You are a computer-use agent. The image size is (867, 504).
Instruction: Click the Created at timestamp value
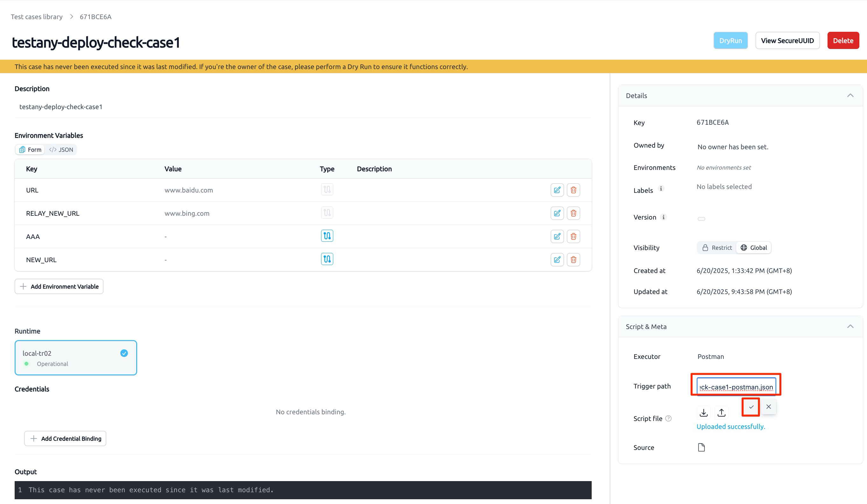pyautogui.click(x=744, y=271)
